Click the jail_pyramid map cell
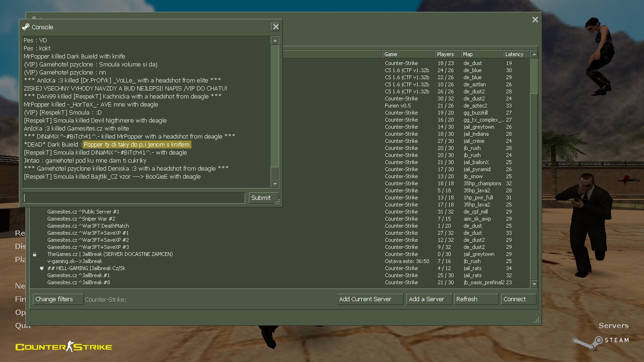The image size is (644, 362). [x=477, y=170]
